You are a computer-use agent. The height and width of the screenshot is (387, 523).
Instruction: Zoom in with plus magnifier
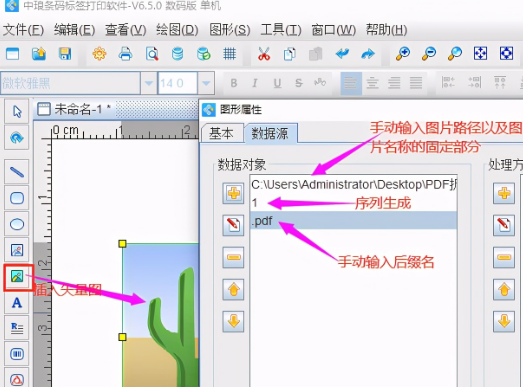pos(403,54)
